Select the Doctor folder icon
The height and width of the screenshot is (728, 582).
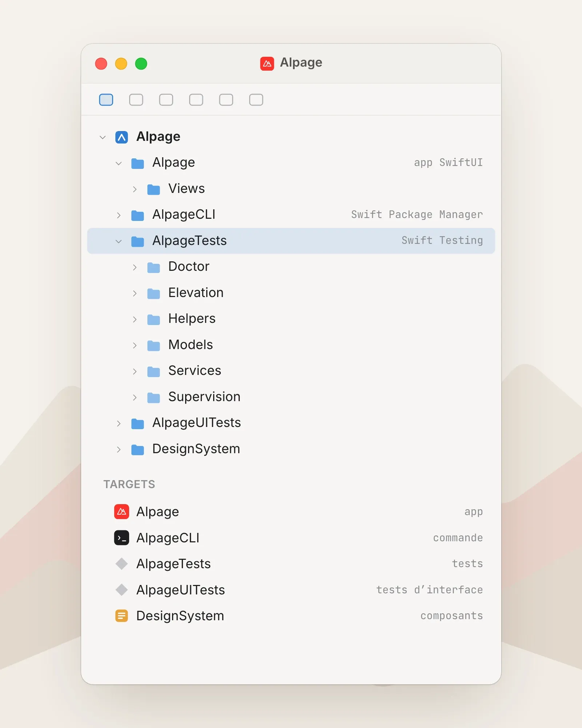click(154, 268)
